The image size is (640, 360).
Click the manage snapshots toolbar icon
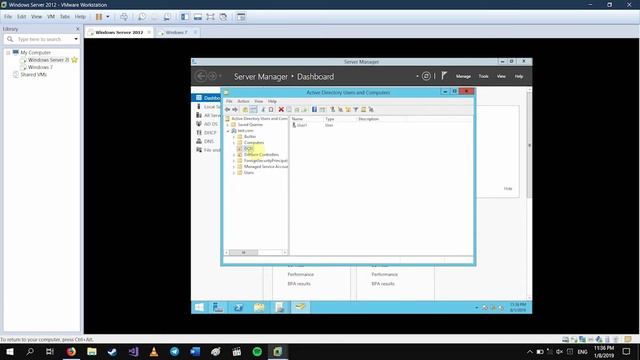click(167, 17)
